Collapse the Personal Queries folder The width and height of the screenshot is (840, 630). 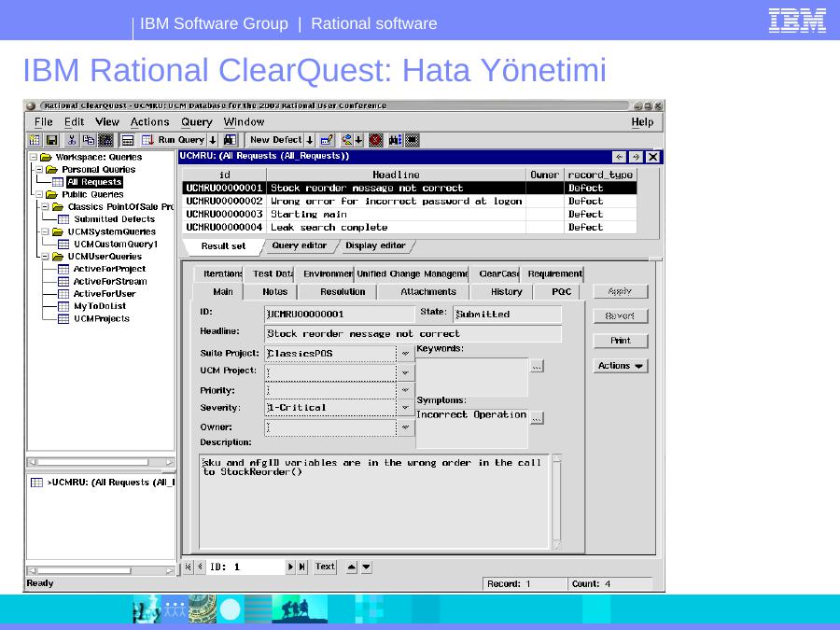point(39,169)
